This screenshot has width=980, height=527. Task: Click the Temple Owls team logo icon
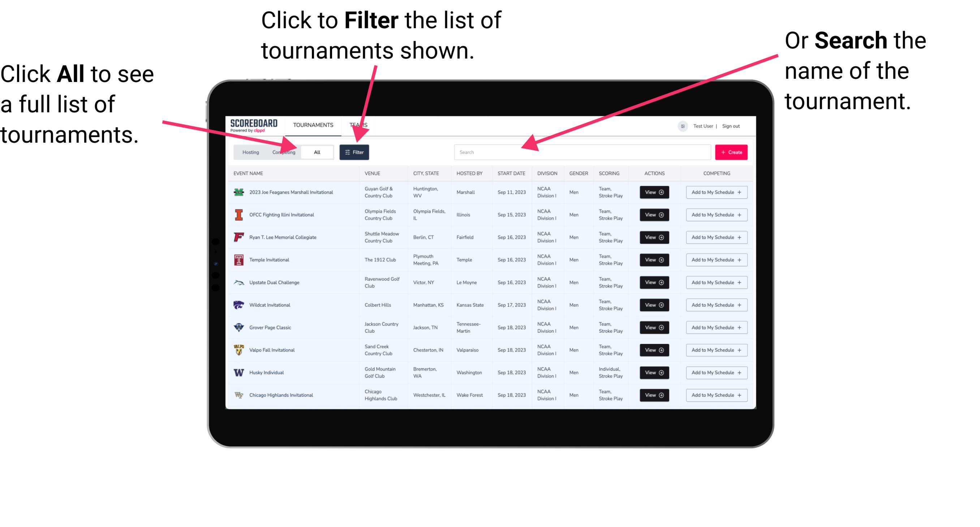(239, 260)
